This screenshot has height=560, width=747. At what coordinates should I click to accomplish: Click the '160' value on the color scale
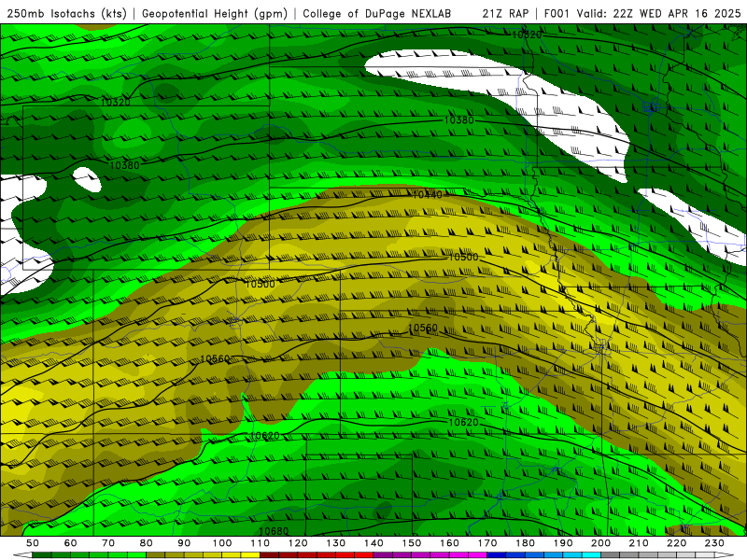tap(449, 543)
